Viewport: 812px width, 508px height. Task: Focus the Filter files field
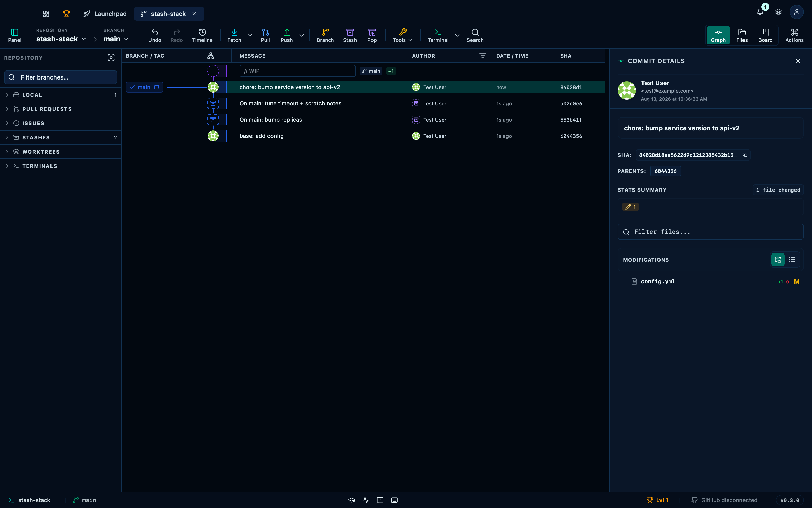coord(710,232)
